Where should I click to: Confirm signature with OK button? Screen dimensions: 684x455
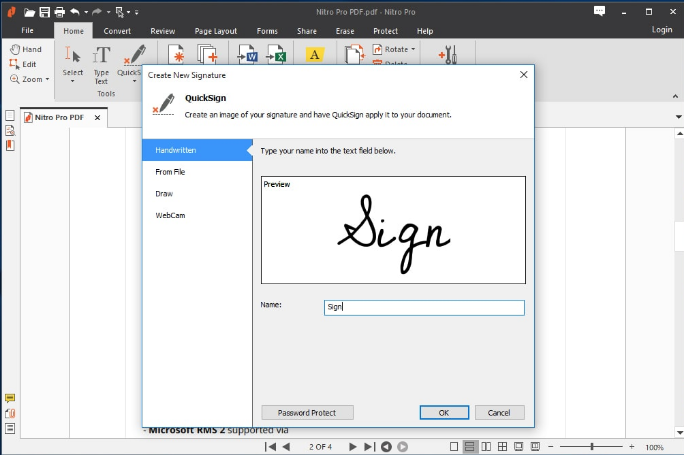click(444, 413)
